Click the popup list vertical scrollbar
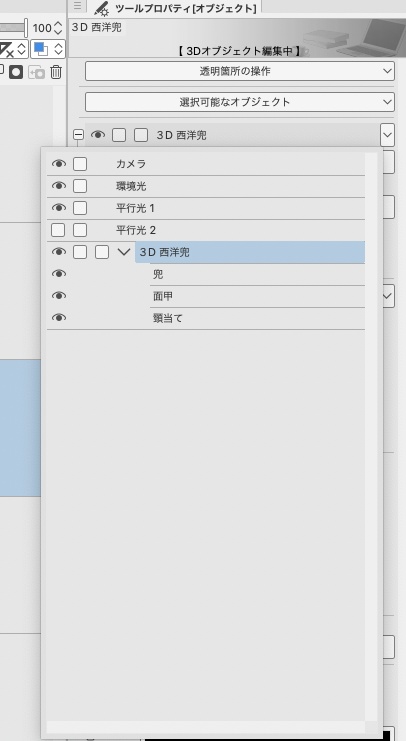Screen dimensions: 406x741 point(371,437)
